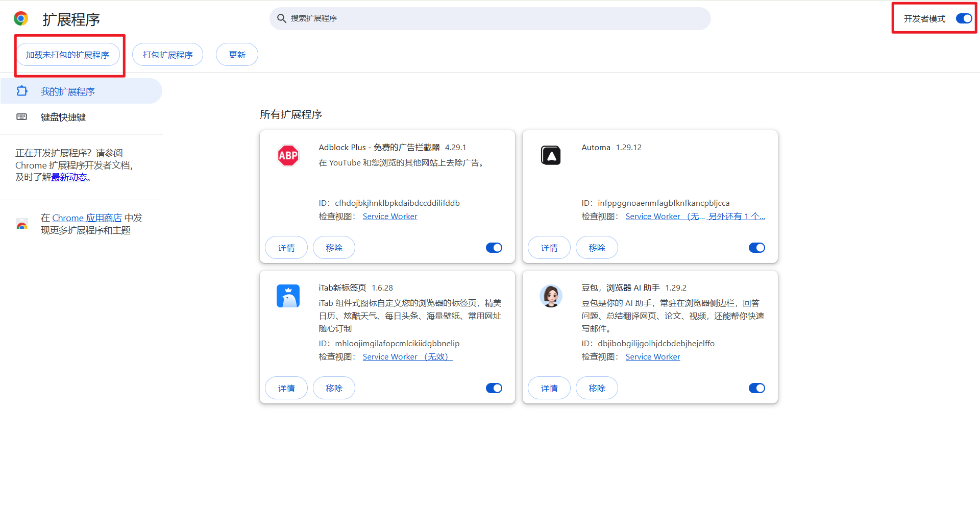980x527 pixels.
Task: Select 我的扩展程序 in the sidebar
Action: [68, 91]
